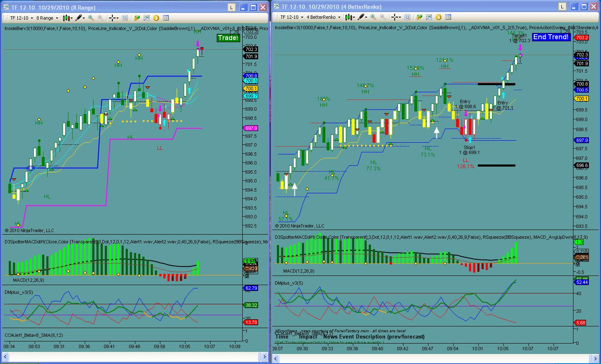Screen dimensions: 601x364
Task: Open the 4 BetterRenko interval dropdown
Action: (323, 17)
